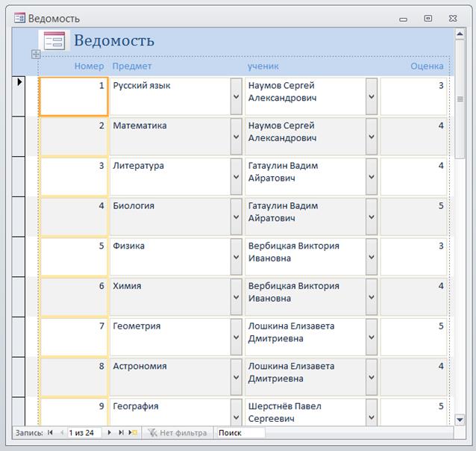
Task: Click the Ведомость form title heading
Action: [x=114, y=40]
